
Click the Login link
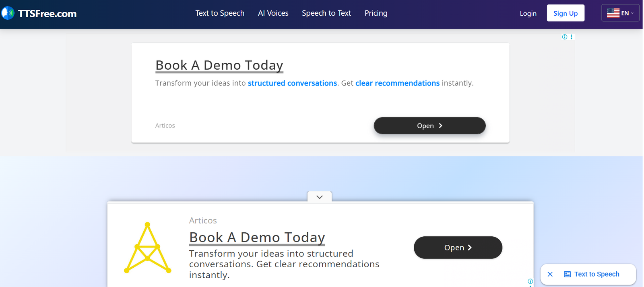pos(528,13)
